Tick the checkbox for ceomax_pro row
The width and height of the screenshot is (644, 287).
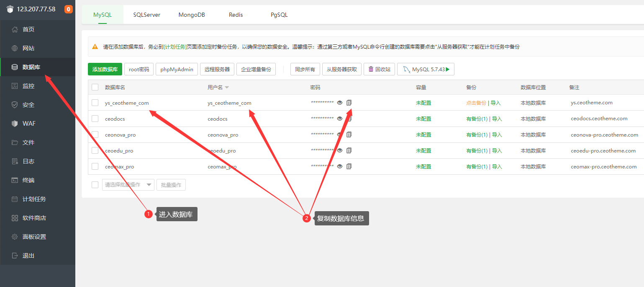(95, 166)
